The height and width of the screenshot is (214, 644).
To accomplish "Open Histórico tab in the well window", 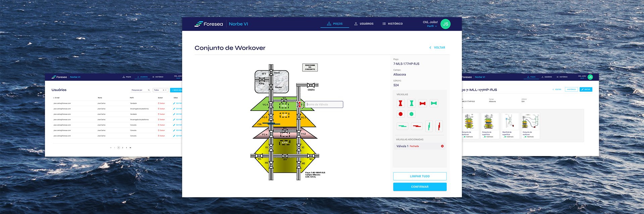I will tap(562, 77).
